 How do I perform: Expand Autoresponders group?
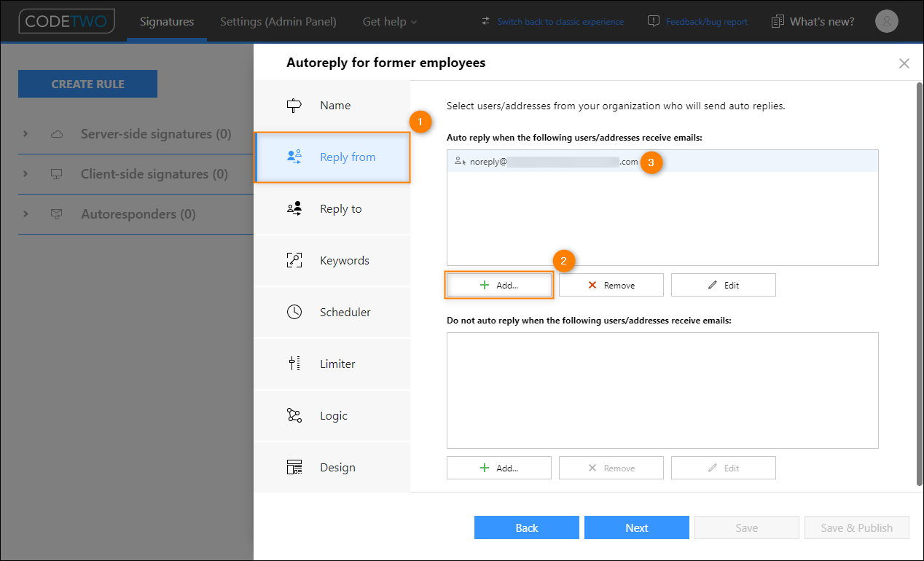tap(26, 214)
